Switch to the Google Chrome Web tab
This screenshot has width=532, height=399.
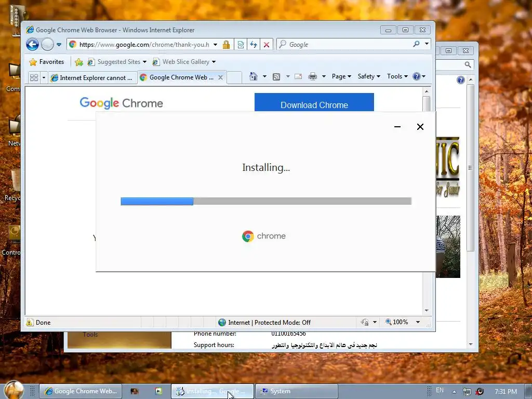point(178,77)
